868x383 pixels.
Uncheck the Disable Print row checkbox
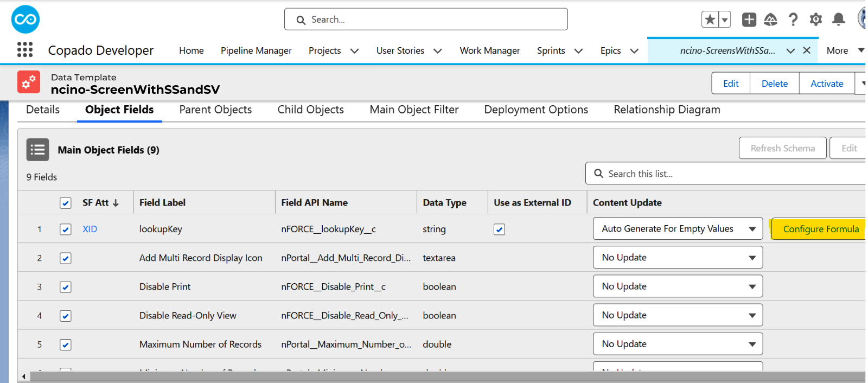click(x=66, y=287)
